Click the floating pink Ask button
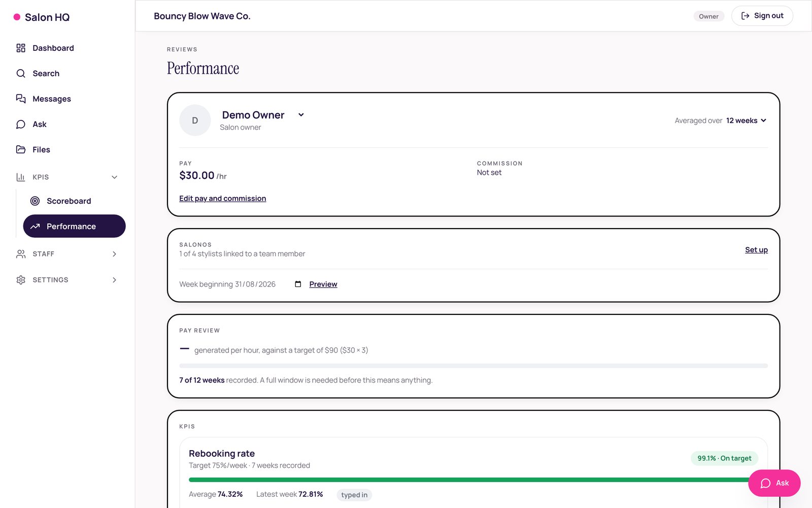This screenshot has height=508, width=812. click(774, 483)
